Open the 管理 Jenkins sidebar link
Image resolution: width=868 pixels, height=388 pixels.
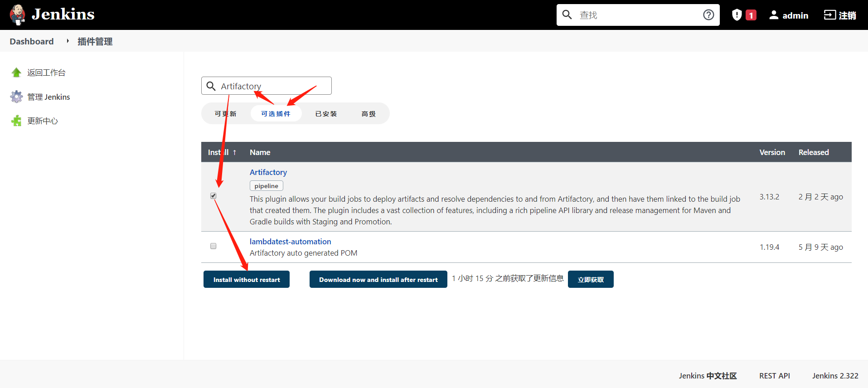pos(48,97)
